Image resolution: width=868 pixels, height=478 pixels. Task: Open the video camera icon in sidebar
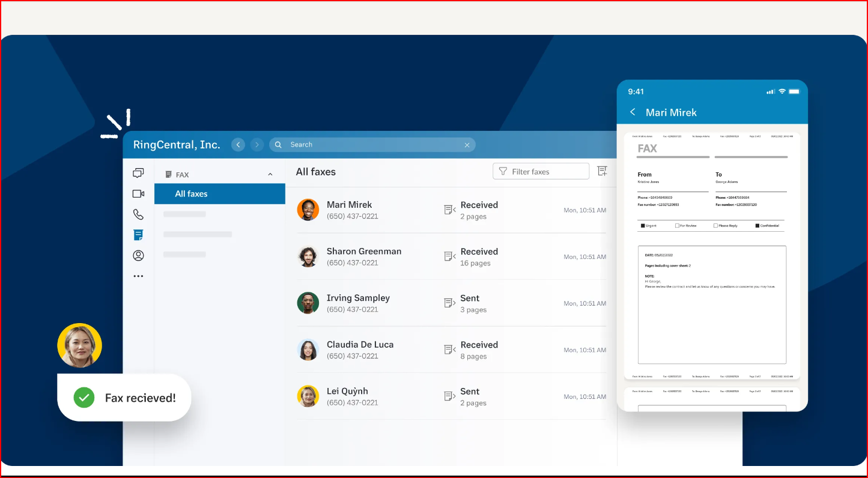[x=138, y=193]
